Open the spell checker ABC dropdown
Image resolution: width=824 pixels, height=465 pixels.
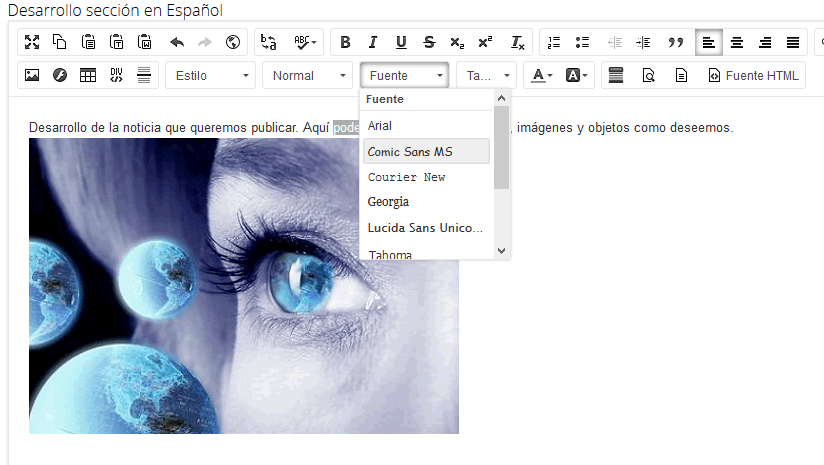pyautogui.click(x=305, y=42)
